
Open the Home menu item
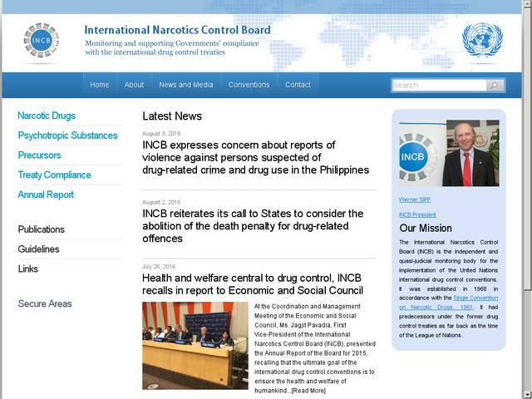[x=100, y=85]
